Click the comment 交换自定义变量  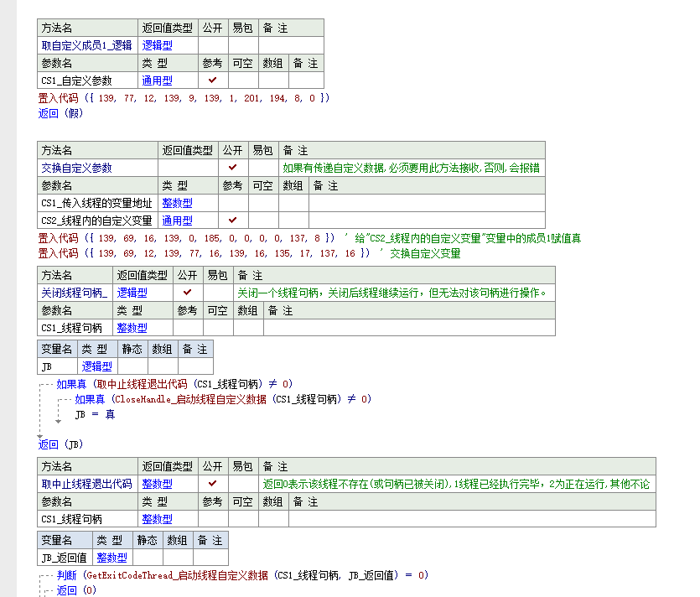[425, 253]
